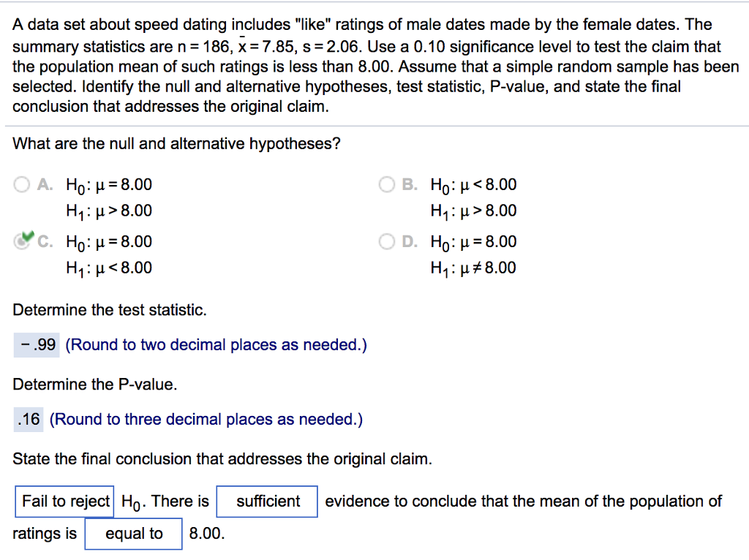
Task: Select radio button for option A
Action: point(21,184)
